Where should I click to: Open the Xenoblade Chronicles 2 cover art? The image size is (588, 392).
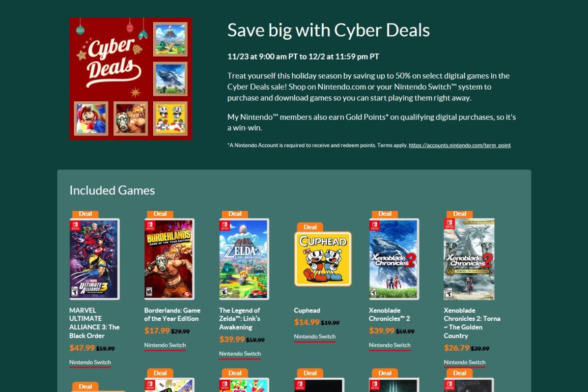pos(394,259)
